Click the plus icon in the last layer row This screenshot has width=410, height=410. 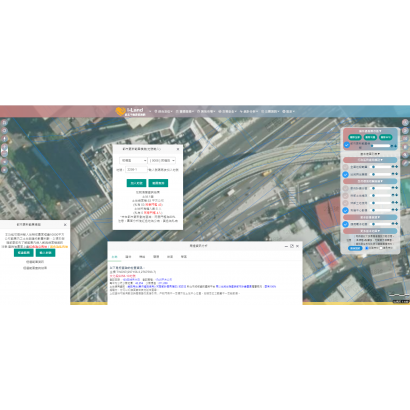396,224
